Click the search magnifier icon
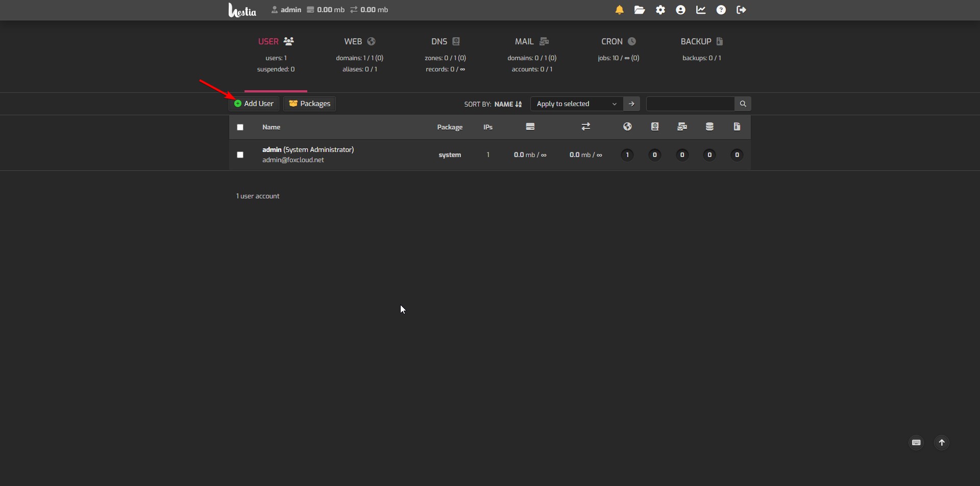980x486 pixels. [743, 104]
